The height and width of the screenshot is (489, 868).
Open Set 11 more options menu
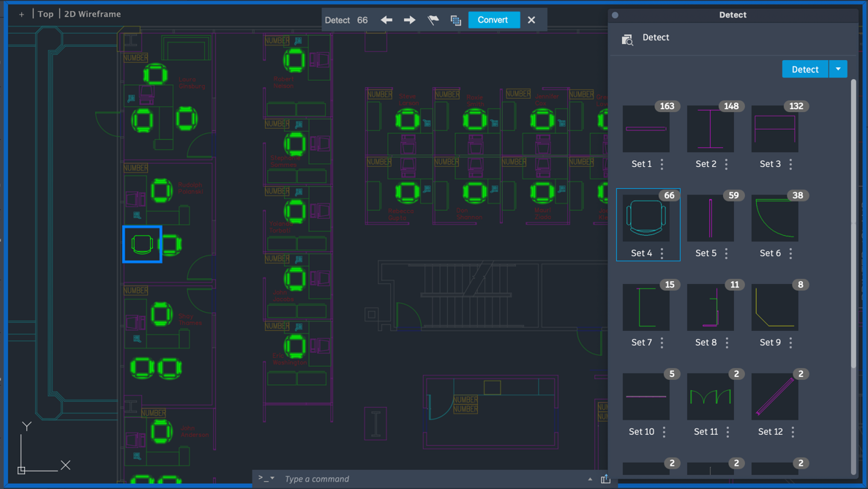click(728, 432)
